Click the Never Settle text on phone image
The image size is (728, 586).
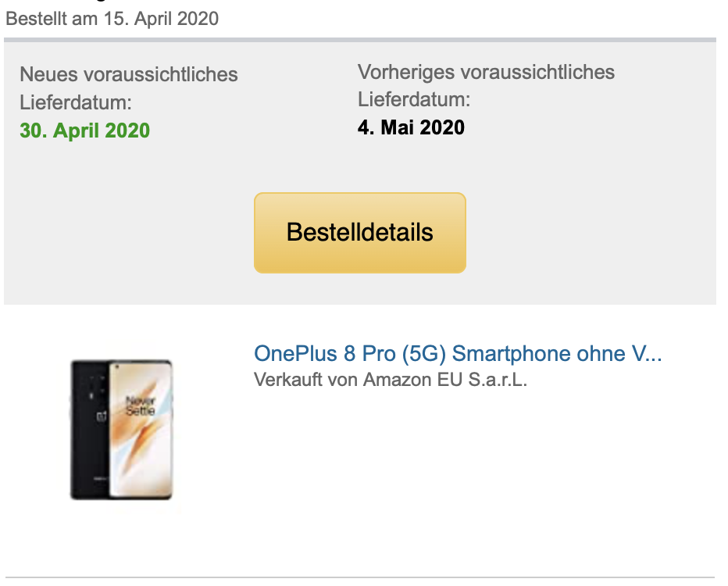(x=141, y=406)
